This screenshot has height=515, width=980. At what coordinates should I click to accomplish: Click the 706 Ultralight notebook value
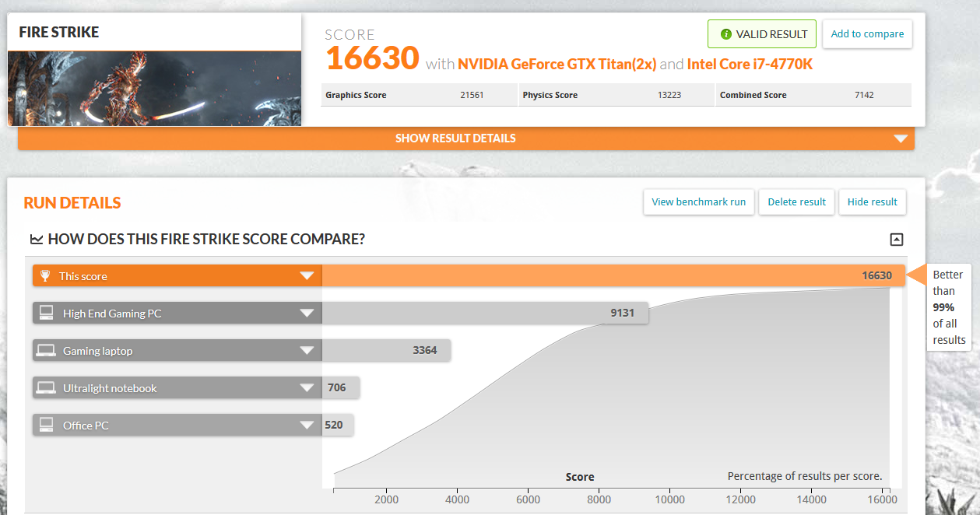(x=337, y=387)
